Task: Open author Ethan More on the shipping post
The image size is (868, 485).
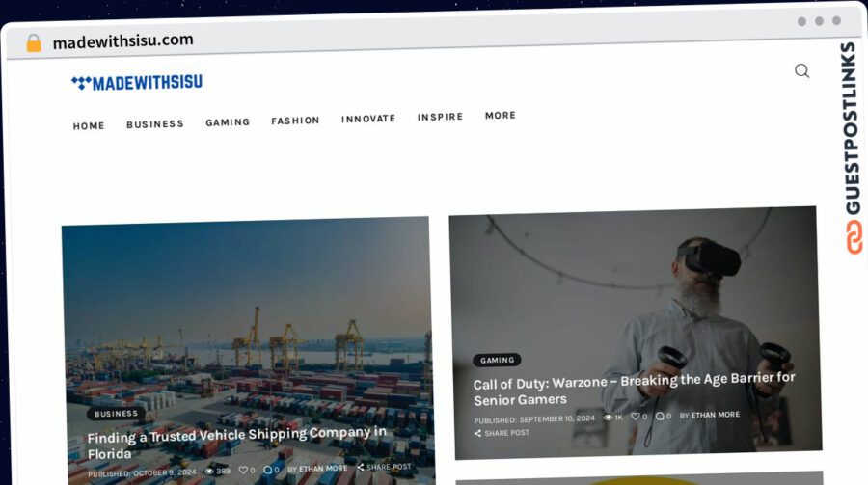Action: 323,469
